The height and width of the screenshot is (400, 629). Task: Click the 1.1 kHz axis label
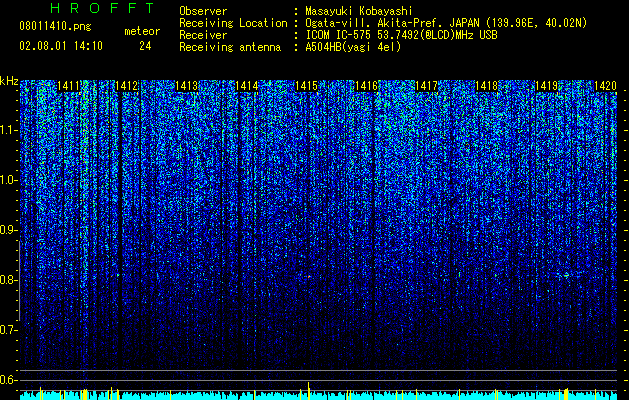[x=8, y=130]
